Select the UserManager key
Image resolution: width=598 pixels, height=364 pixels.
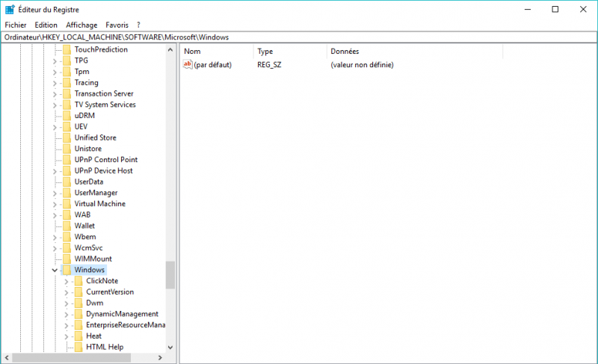(x=96, y=194)
